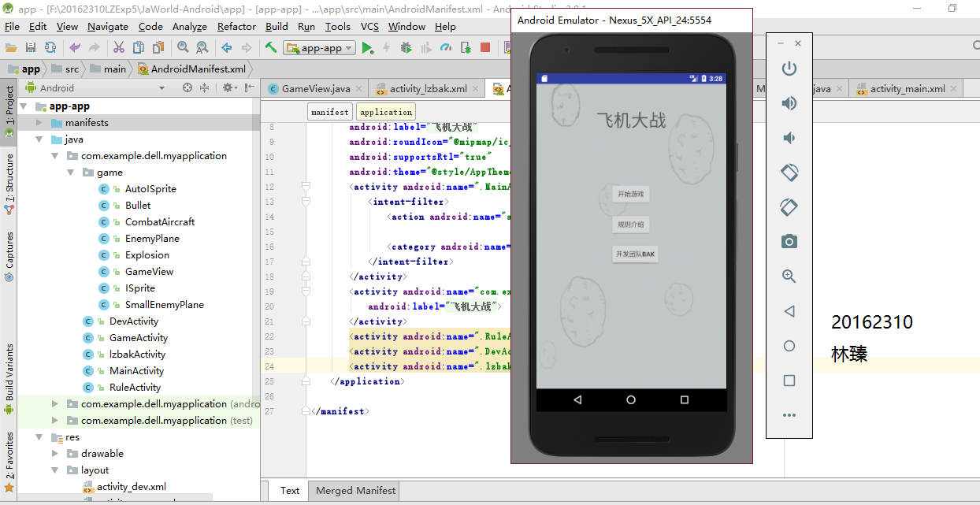Open Project panel gear settings
Image resolution: width=980 pixels, height=505 pixels.
click(x=228, y=88)
